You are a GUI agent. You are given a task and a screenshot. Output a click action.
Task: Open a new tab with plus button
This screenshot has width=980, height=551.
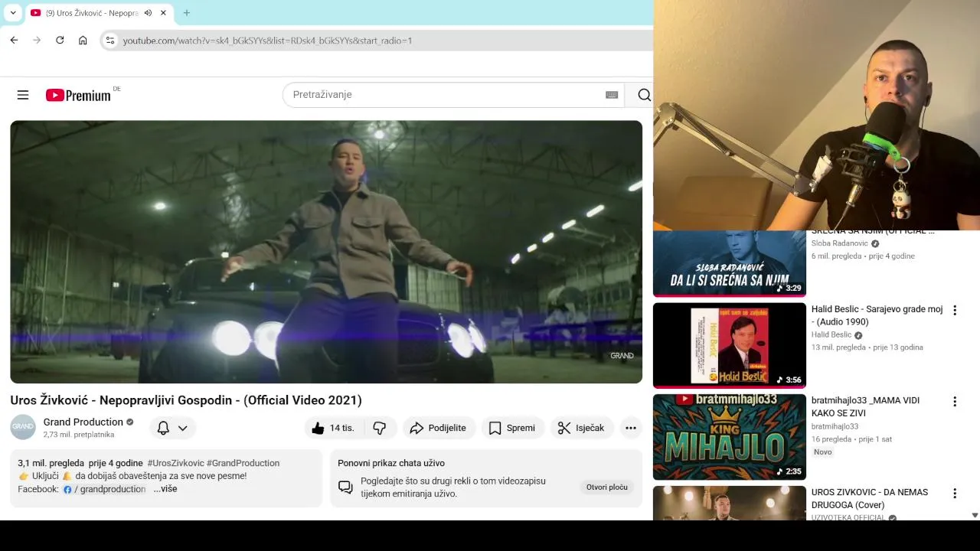186,13
